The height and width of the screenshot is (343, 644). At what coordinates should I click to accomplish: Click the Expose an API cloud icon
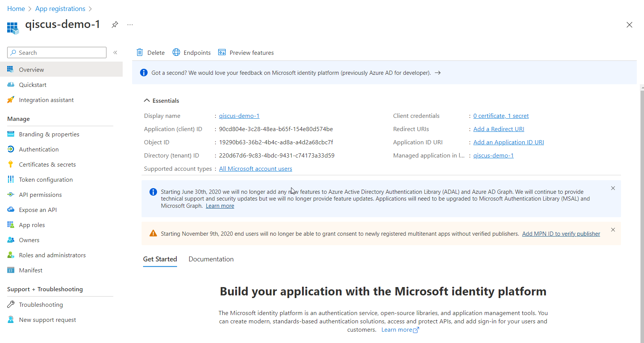11,210
